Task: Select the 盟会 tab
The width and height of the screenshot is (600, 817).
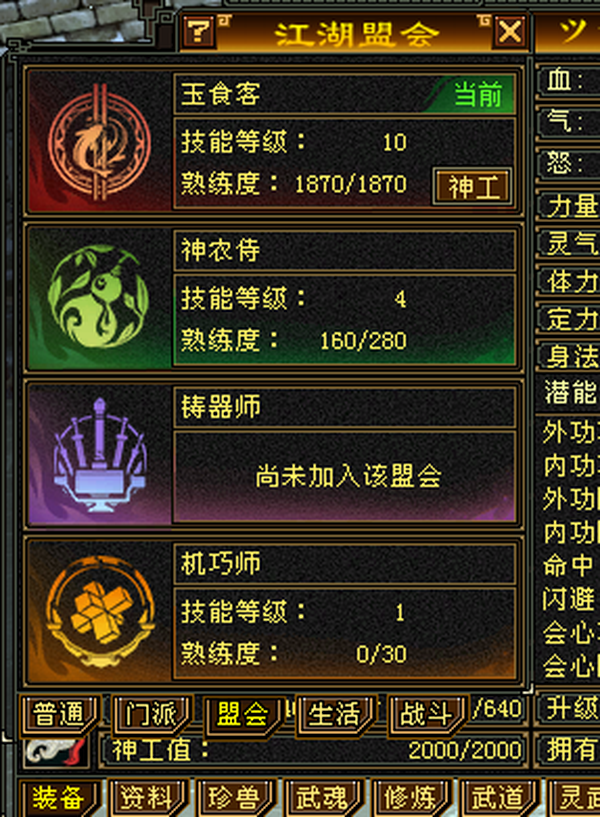Action: [243, 714]
